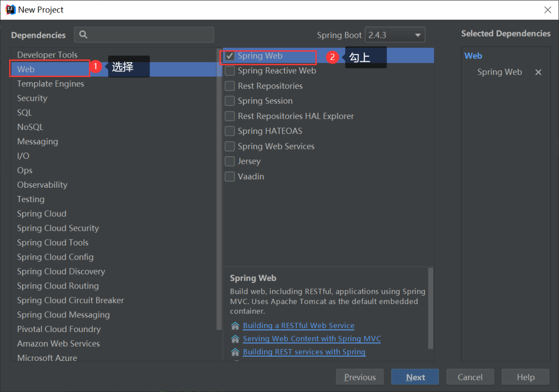Enable the Jersey checkbox
The height and width of the screenshot is (392, 559).
[230, 161]
